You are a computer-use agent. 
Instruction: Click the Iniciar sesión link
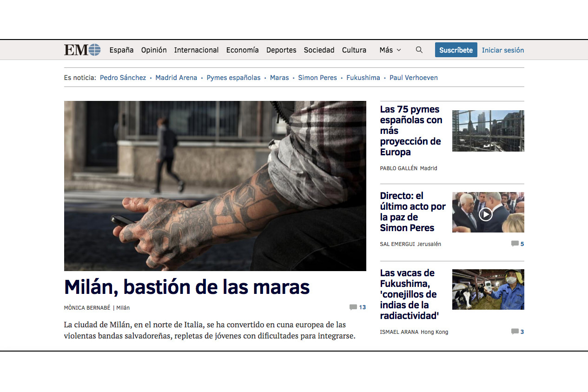tap(502, 50)
